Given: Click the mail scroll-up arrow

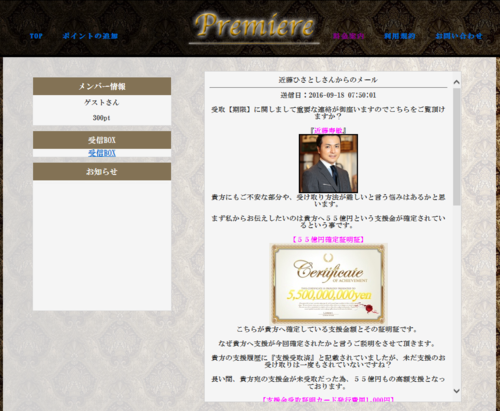Looking at the screenshot, I should click(456, 82).
